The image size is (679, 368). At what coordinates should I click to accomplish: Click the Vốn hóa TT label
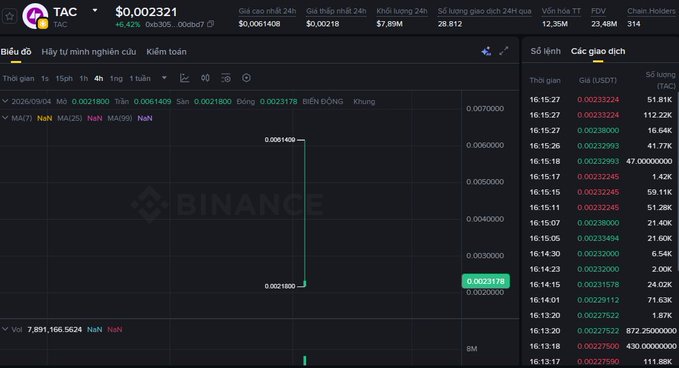click(561, 11)
